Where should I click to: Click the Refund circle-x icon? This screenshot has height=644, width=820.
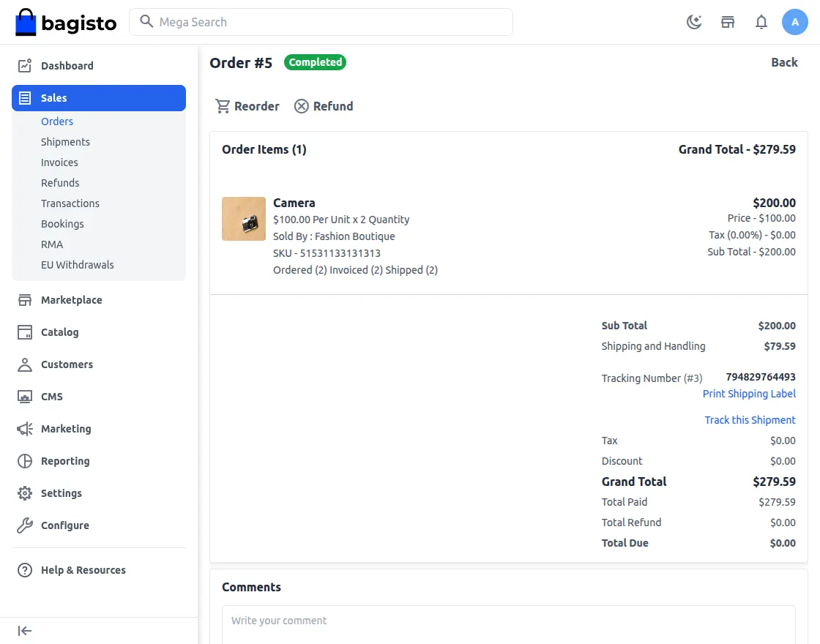coord(301,106)
